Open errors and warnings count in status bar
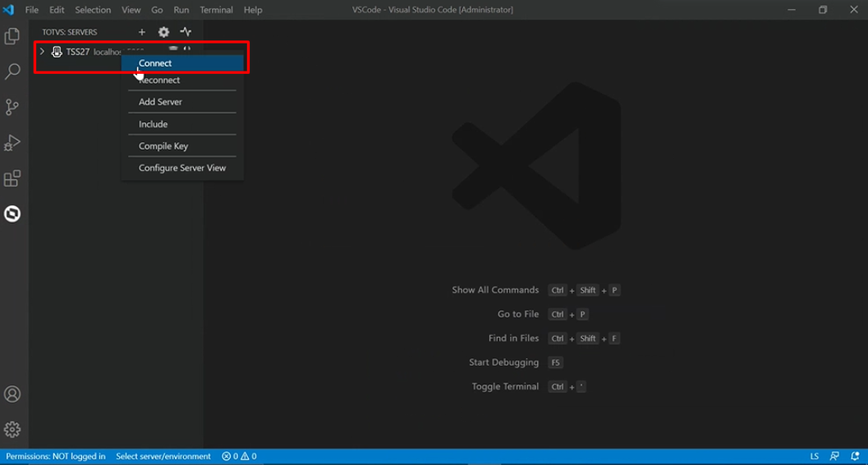The image size is (868, 465). click(239, 457)
